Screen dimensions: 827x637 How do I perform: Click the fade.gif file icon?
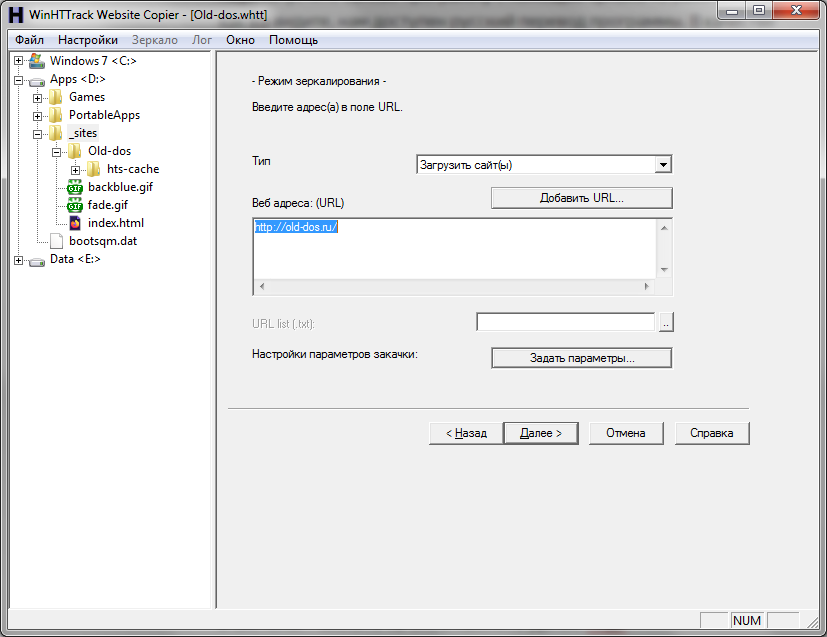point(75,205)
